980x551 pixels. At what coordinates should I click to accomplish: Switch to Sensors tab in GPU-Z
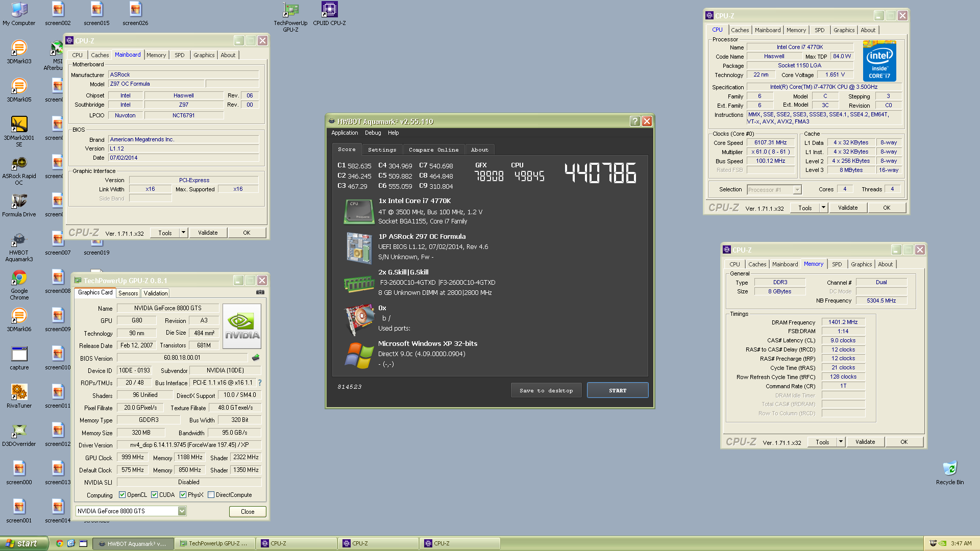click(128, 293)
